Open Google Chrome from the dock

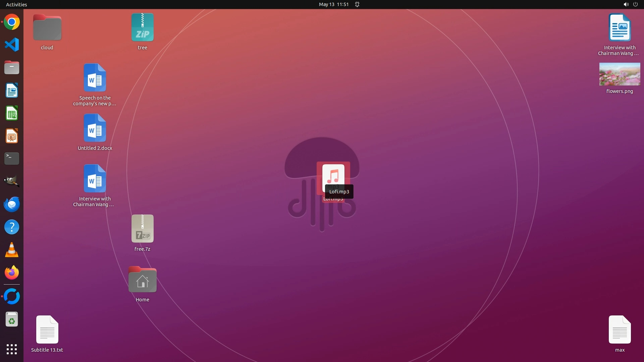12,22
